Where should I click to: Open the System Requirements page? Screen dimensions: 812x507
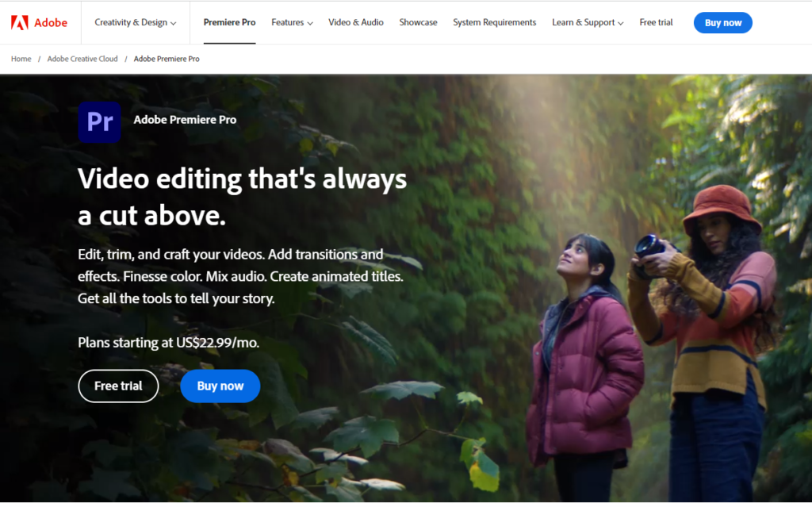(x=495, y=22)
